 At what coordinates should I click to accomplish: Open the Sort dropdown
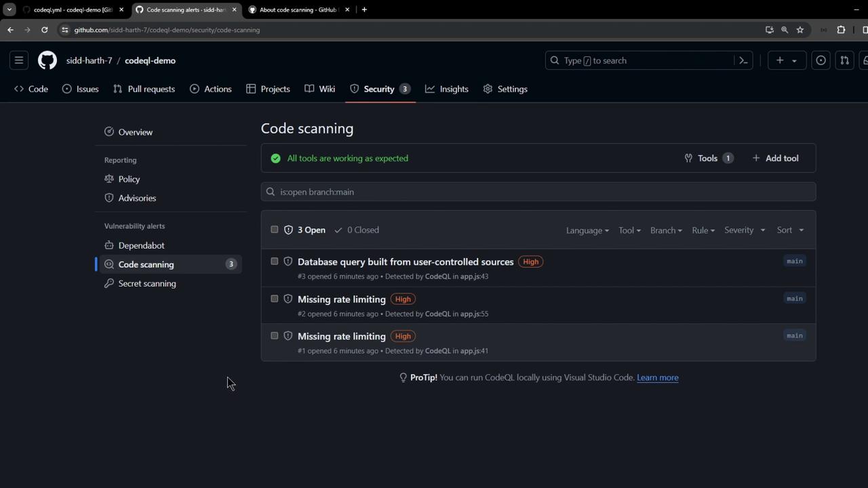[x=790, y=230]
